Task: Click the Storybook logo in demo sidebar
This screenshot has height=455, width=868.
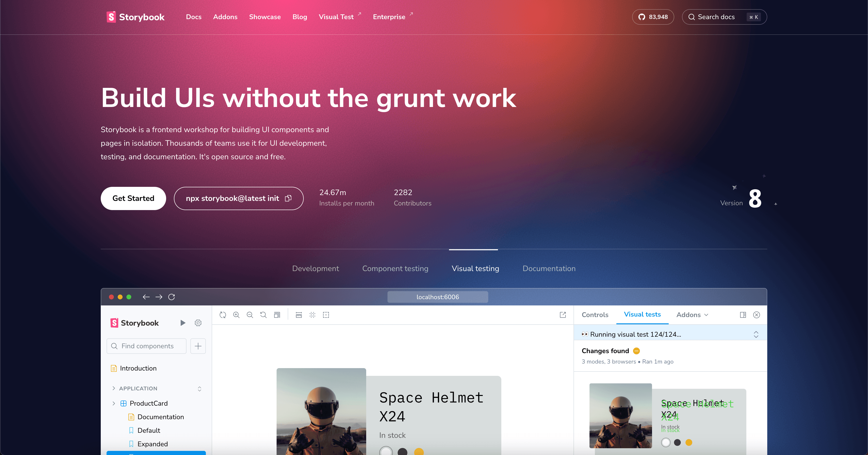Action: coord(134,323)
